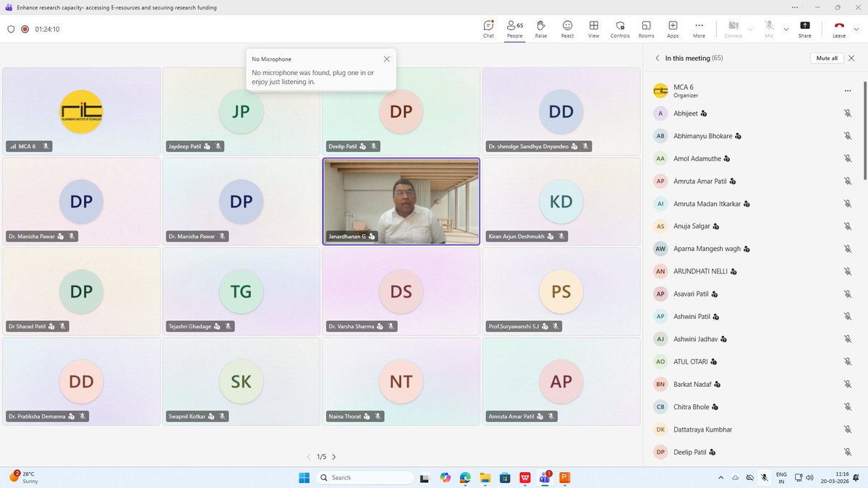Screen dimensions: 868x488
Task: Open the Copilot taskbar icon
Action: [x=445, y=477]
